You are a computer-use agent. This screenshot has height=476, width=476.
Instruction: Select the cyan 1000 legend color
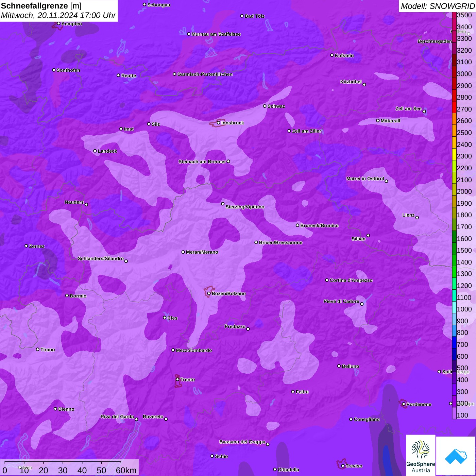pos(454,307)
